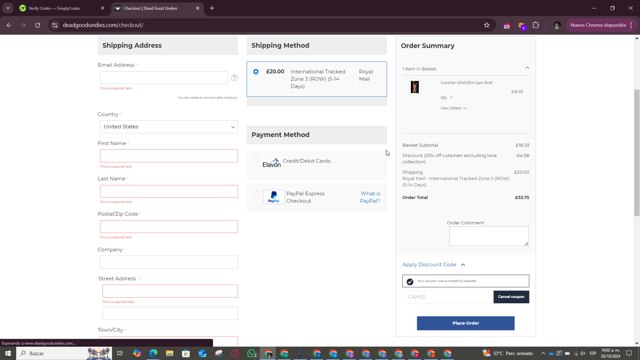Close the Verify Codes SimplyCodes tab
The height and width of the screenshot is (360, 640).
click(x=102, y=8)
